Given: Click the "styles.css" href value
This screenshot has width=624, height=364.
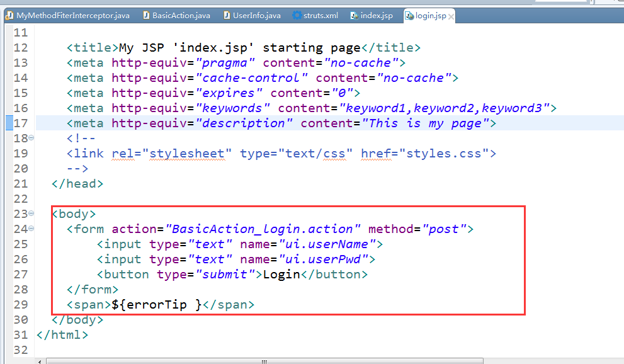Looking at the screenshot, I should (444, 154).
